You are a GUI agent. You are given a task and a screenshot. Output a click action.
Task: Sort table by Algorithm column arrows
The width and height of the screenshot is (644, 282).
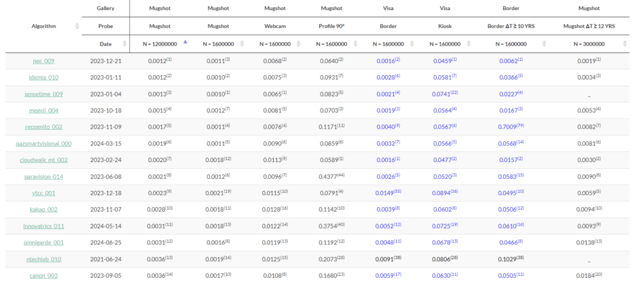(77, 26)
